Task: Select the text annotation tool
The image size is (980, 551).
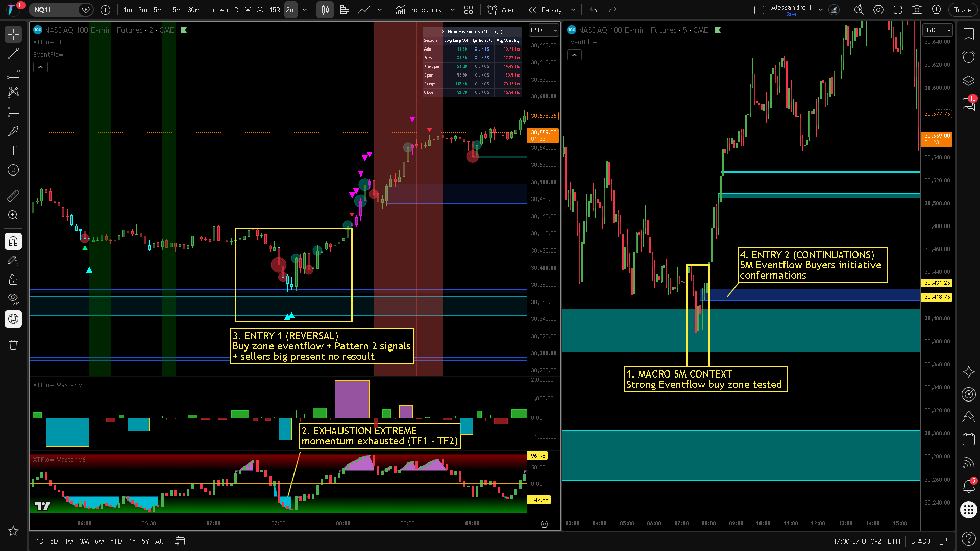Action: point(13,151)
